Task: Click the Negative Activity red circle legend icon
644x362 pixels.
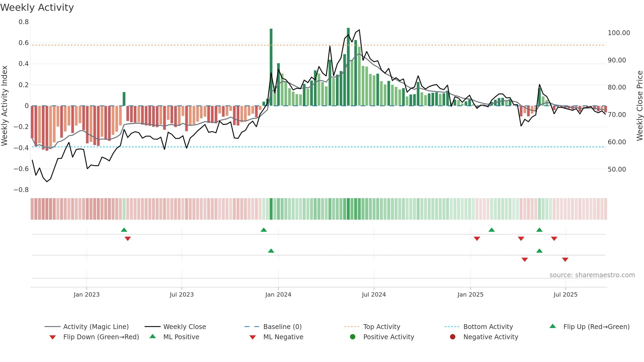Action: [453, 337]
